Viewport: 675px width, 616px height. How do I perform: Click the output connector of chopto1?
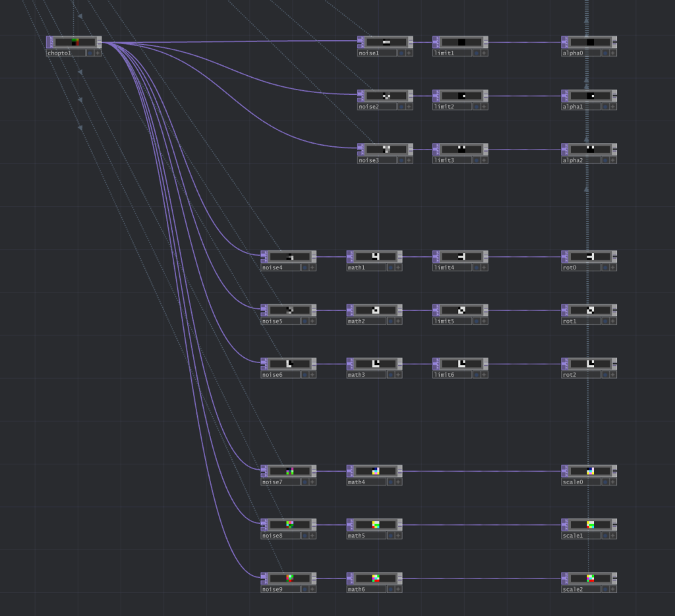(100, 42)
